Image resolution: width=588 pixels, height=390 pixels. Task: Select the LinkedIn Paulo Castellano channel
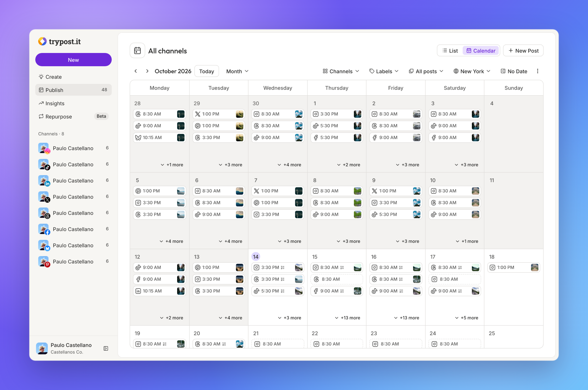(73, 181)
